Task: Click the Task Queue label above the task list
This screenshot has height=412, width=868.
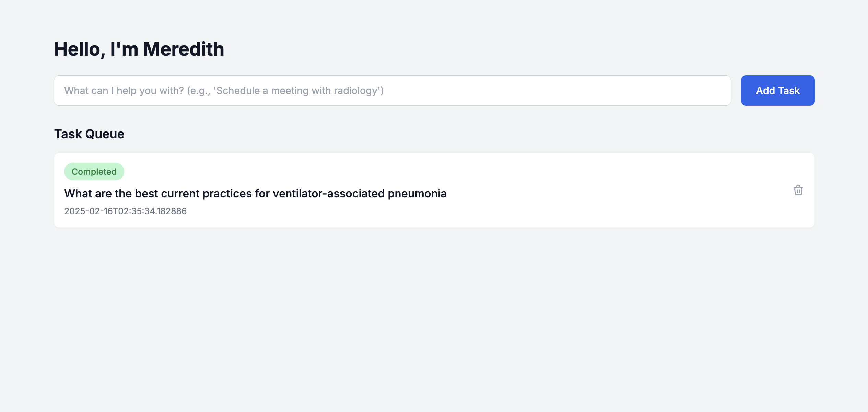Action: [89, 134]
